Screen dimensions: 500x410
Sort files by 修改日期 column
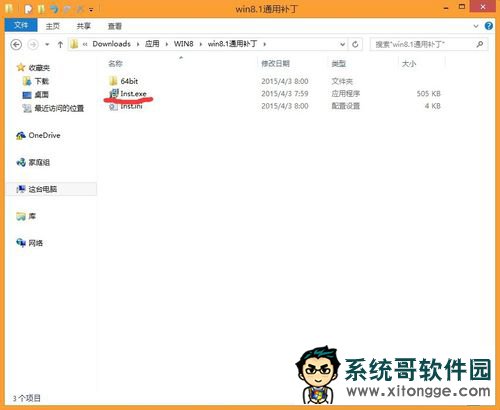275,63
